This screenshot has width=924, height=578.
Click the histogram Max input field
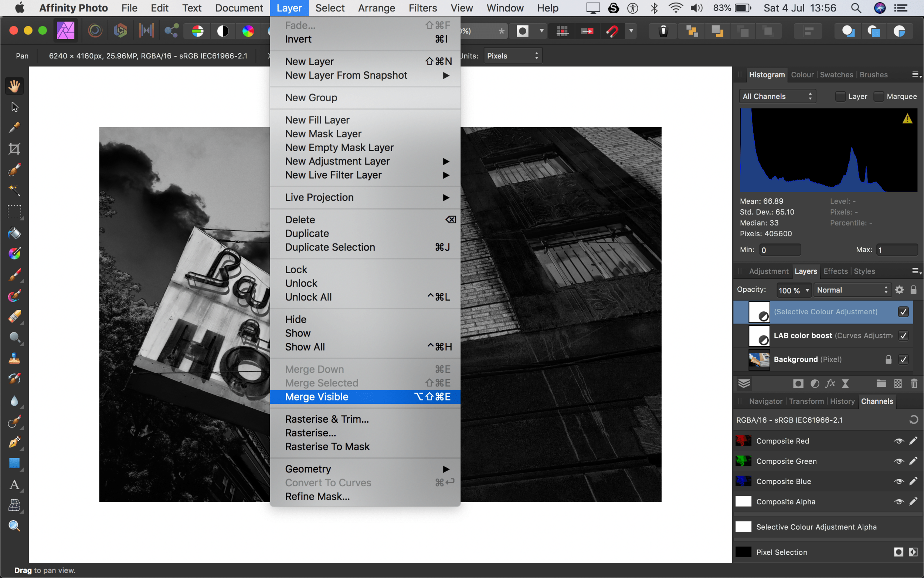point(896,250)
